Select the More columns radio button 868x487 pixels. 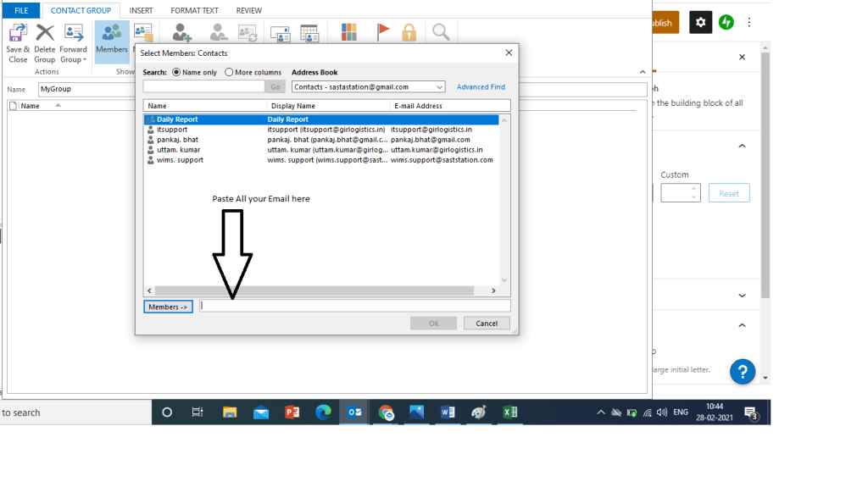click(229, 73)
